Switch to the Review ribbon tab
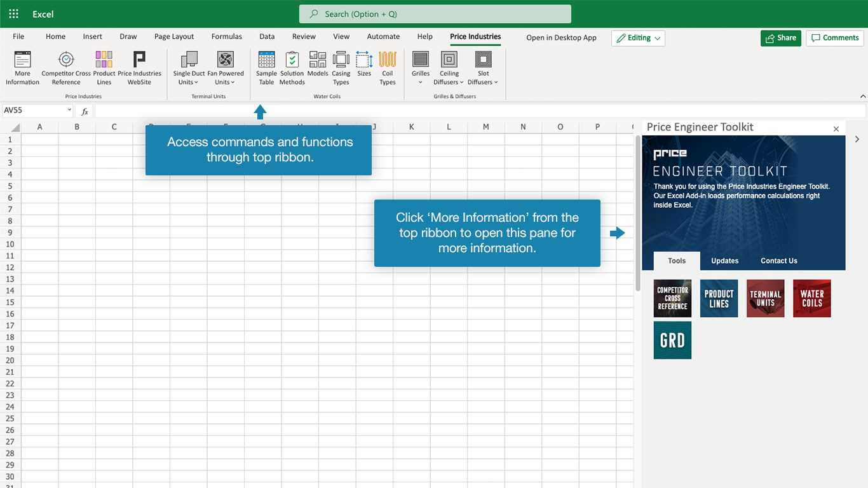This screenshot has height=488, width=868. (304, 37)
